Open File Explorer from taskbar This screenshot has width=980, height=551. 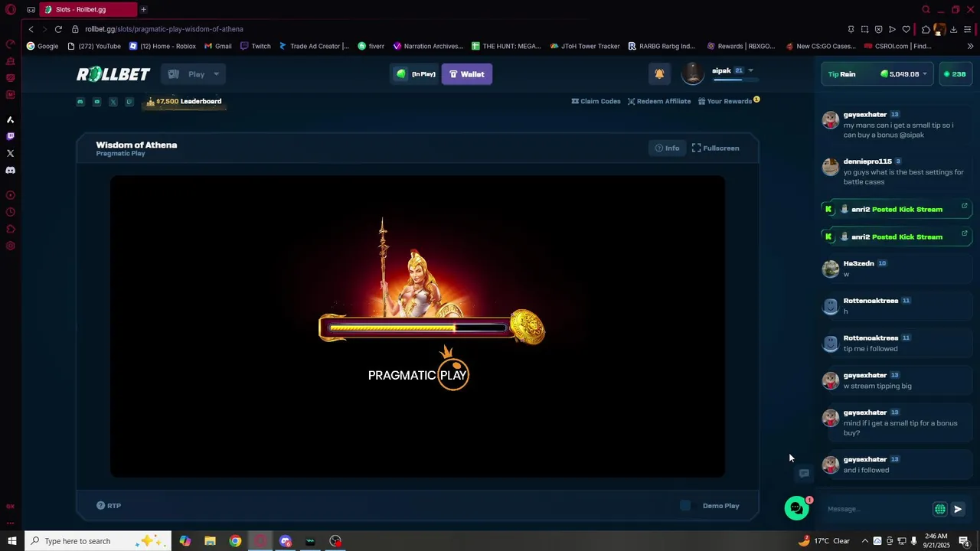point(210,541)
